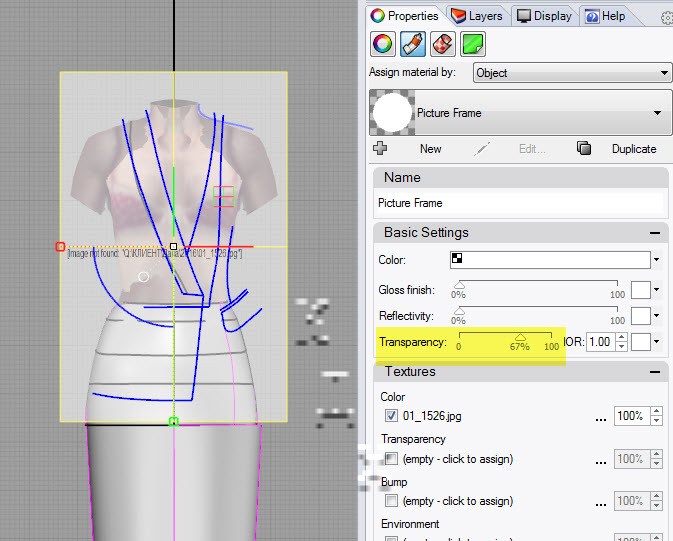The height and width of the screenshot is (541, 673).
Task: Collapse the Textures section
Action: (x=655, y=372)
